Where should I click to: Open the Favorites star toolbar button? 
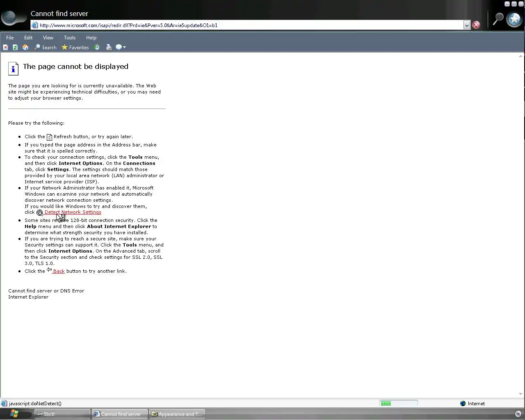pos(75,48)
